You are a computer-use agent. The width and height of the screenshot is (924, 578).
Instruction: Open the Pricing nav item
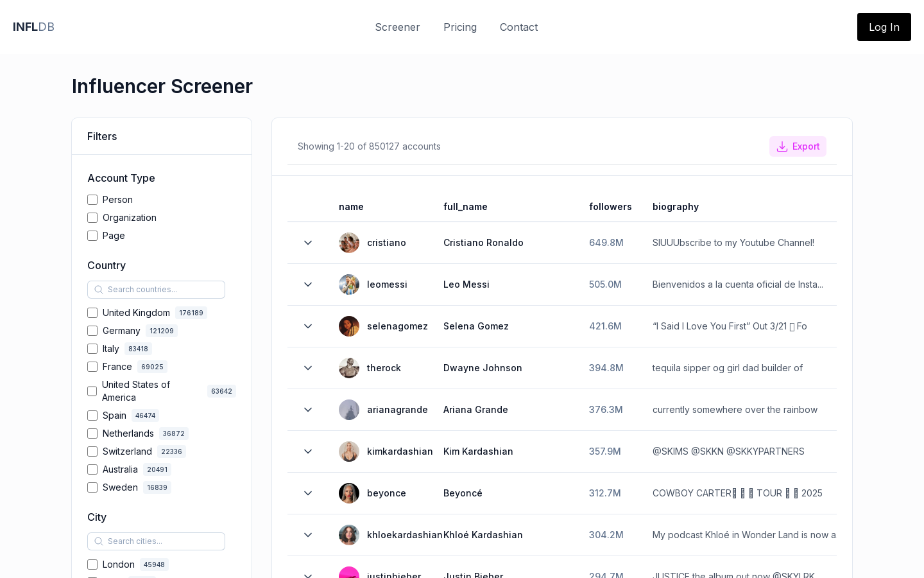(x=460, y=27)
